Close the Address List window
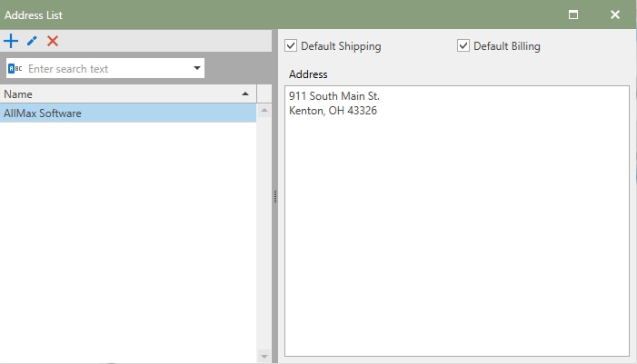This screenshot has width=637, height=364. pos(615,15)
